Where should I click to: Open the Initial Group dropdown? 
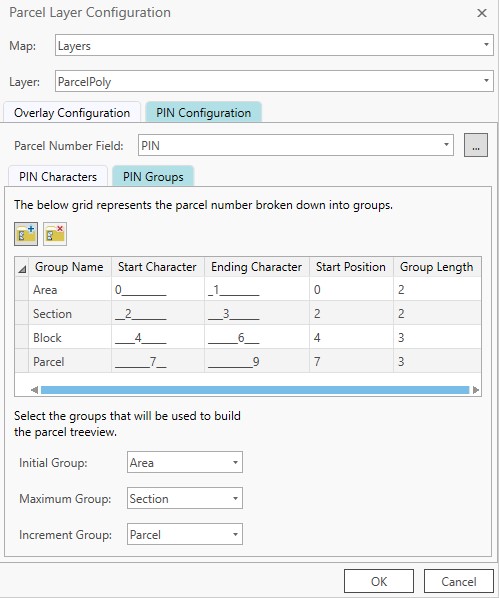point(185,462)
